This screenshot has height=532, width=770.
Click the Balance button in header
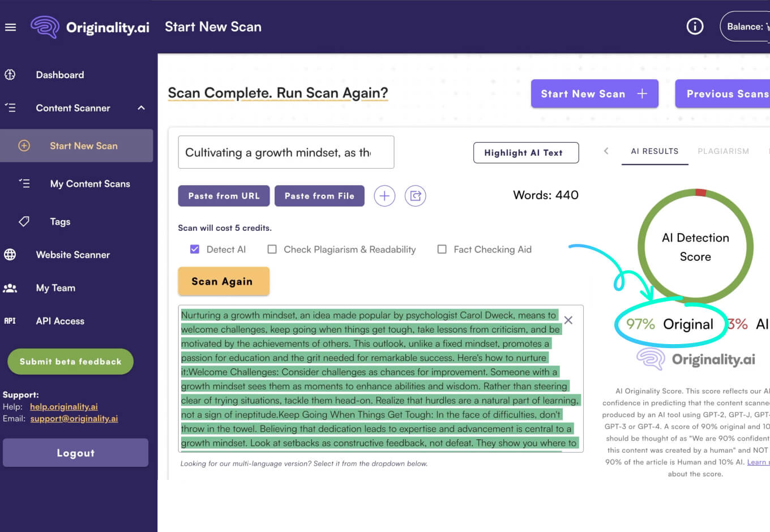pos(745,27)
